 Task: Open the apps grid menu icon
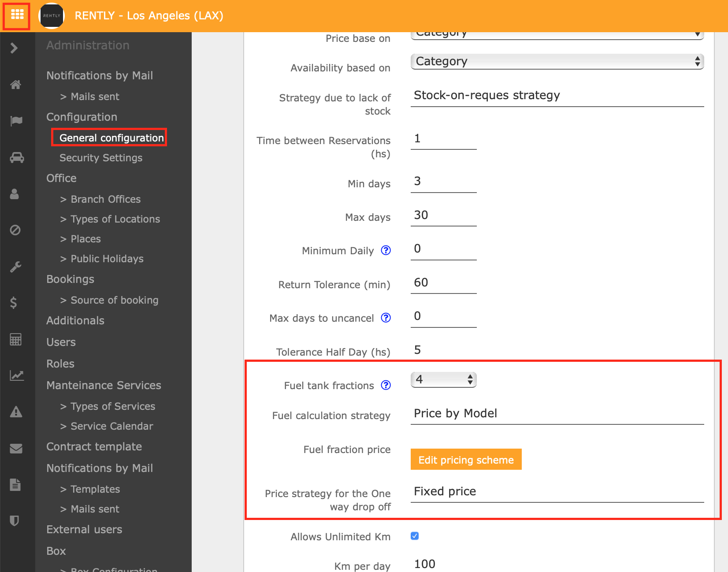point(17,15)
